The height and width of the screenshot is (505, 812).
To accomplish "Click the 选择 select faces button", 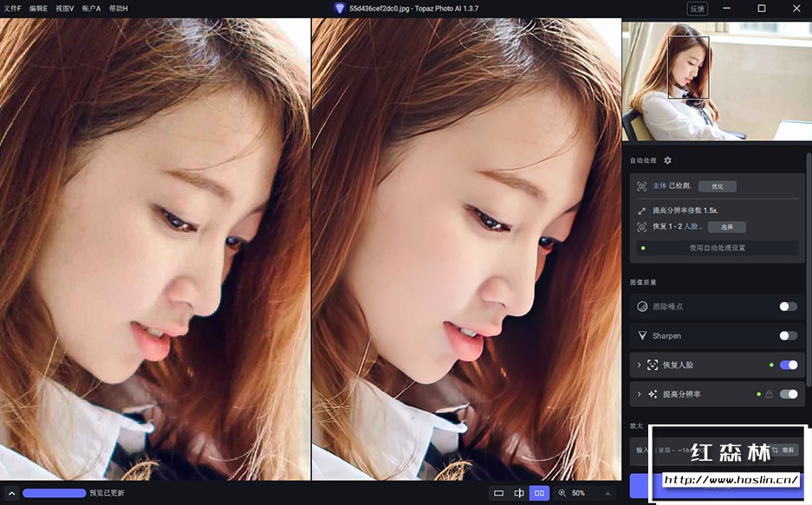I will tap(726, 227).
